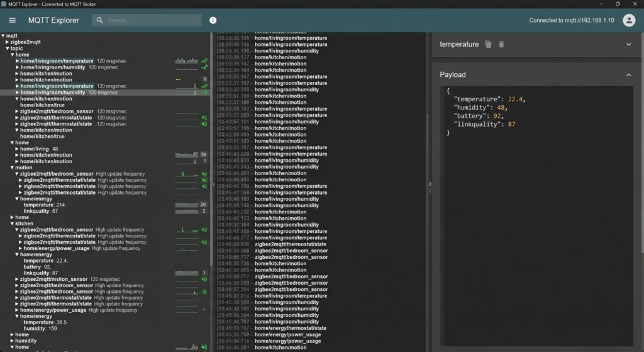Screen dimensions: 644x352
Task: Open the hamburger navigation menu
Action: coord(13,20)
